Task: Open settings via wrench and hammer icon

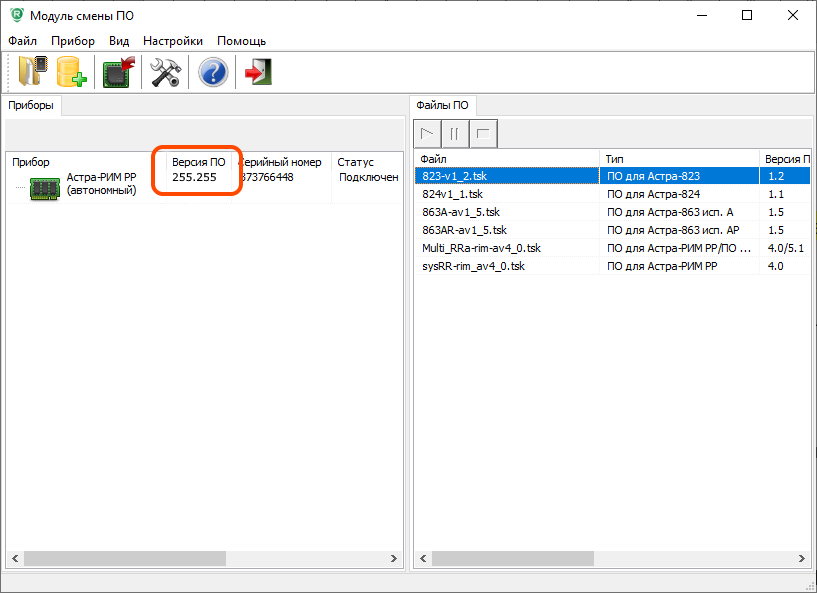Action: (165, 73)
